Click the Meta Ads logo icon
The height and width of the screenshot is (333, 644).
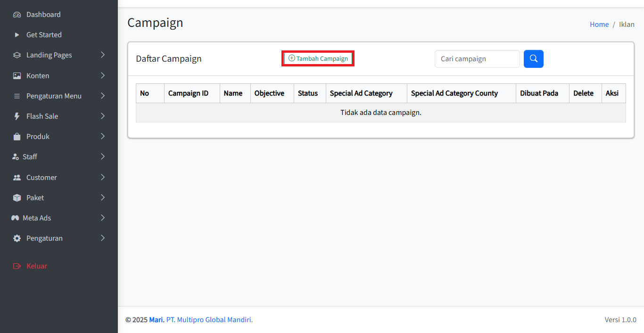[x=15, y=218]
